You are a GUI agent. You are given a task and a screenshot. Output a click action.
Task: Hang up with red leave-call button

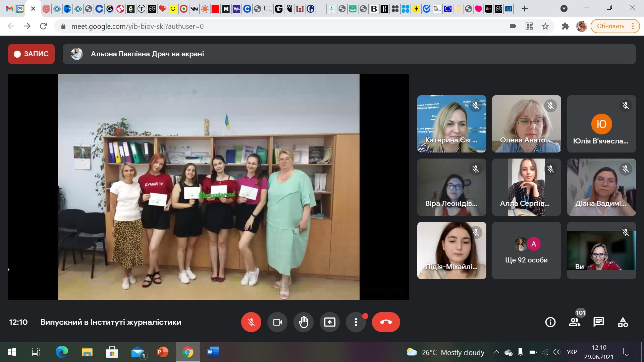tap(386, 322)
